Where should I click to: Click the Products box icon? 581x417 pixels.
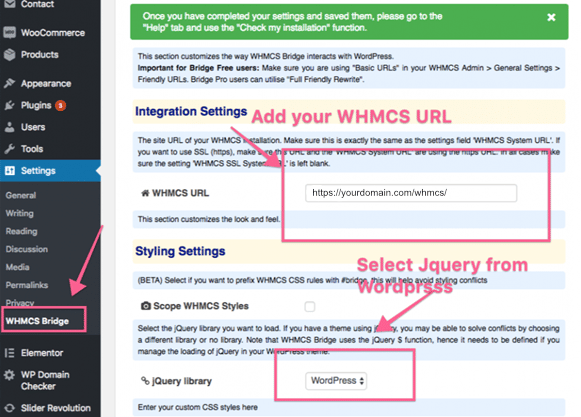(10, 54)
